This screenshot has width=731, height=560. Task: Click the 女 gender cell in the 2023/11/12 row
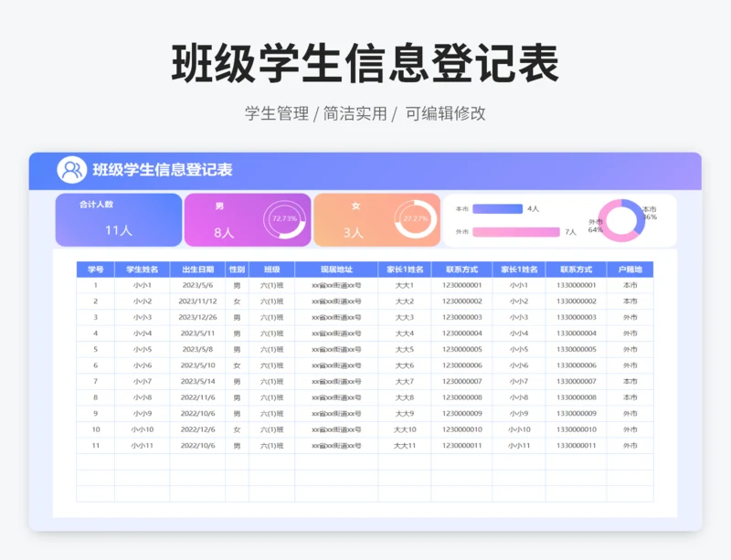pos(237,301)
